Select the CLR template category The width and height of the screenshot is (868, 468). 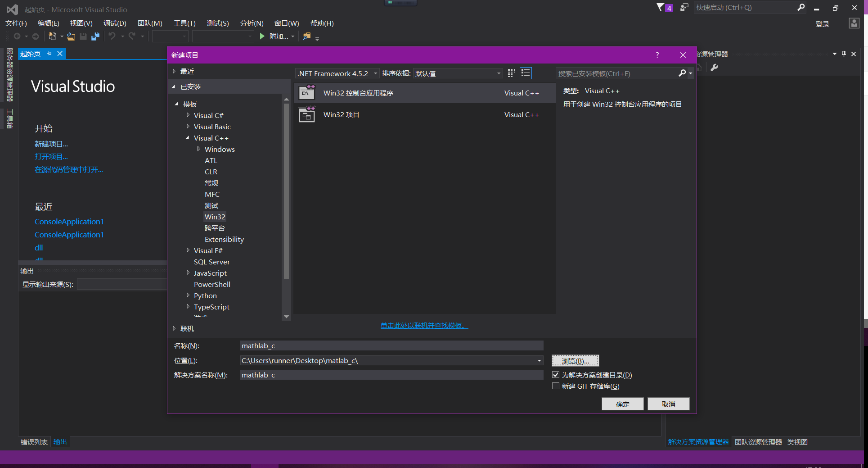coord(211,172)
